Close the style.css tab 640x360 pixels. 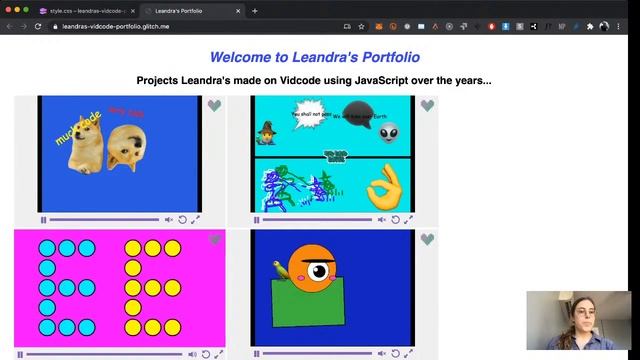click(x=133, y=11)
